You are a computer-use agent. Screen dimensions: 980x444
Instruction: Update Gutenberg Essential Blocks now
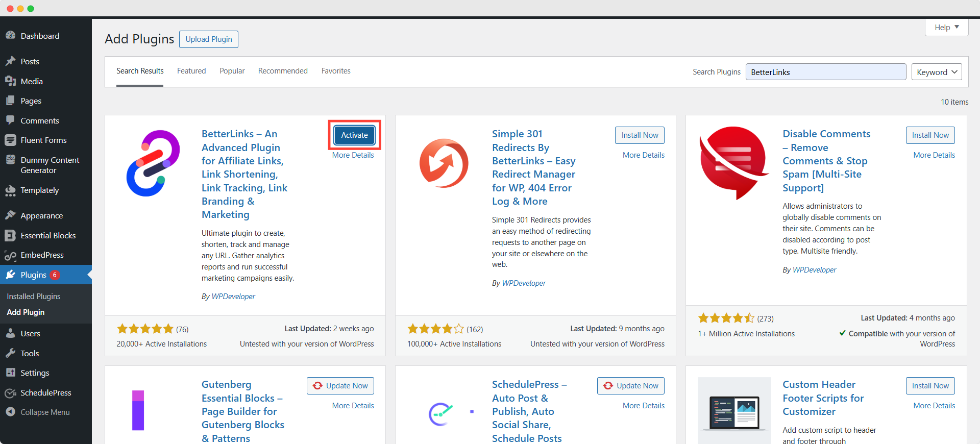point(340,386)
